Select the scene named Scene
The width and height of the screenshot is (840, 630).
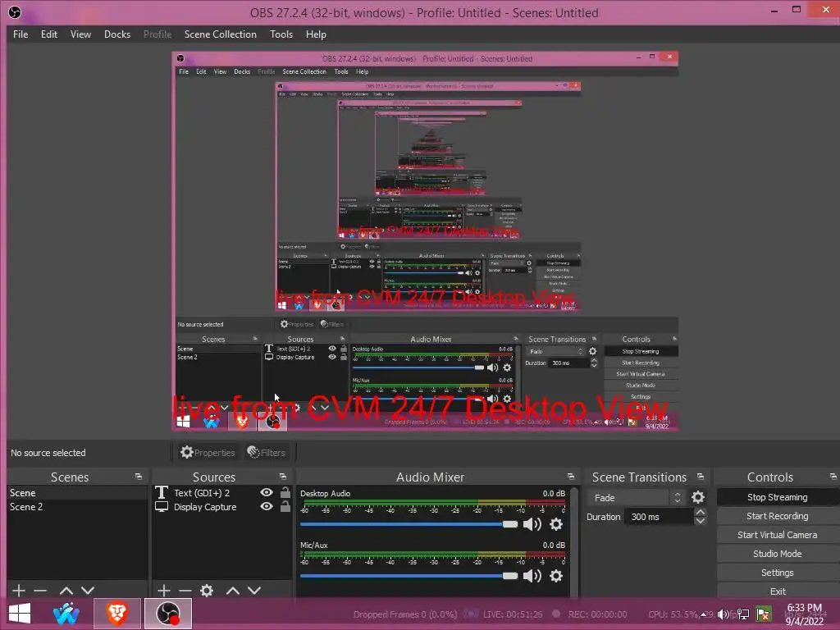coord(77,493)
